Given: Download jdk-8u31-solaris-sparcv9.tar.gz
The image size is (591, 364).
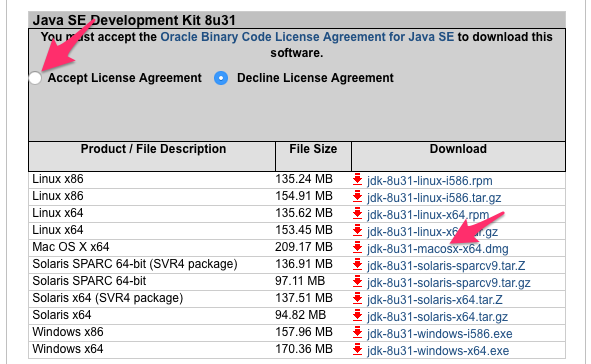Looking at the screenshot, I should coord(449,283).
